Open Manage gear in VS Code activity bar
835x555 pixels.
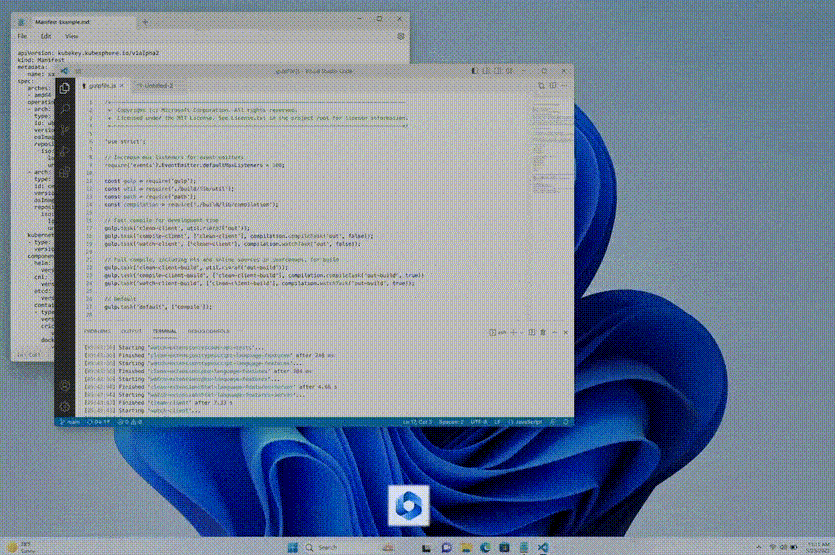[x=64, y=407]
